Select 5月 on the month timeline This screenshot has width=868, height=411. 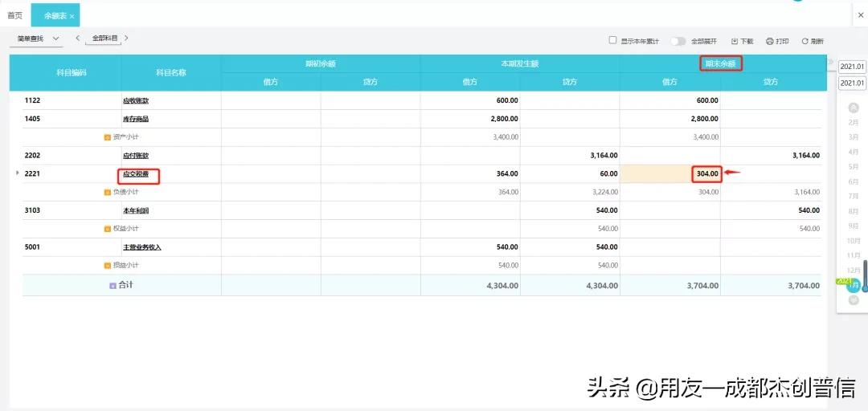(853, 166)
